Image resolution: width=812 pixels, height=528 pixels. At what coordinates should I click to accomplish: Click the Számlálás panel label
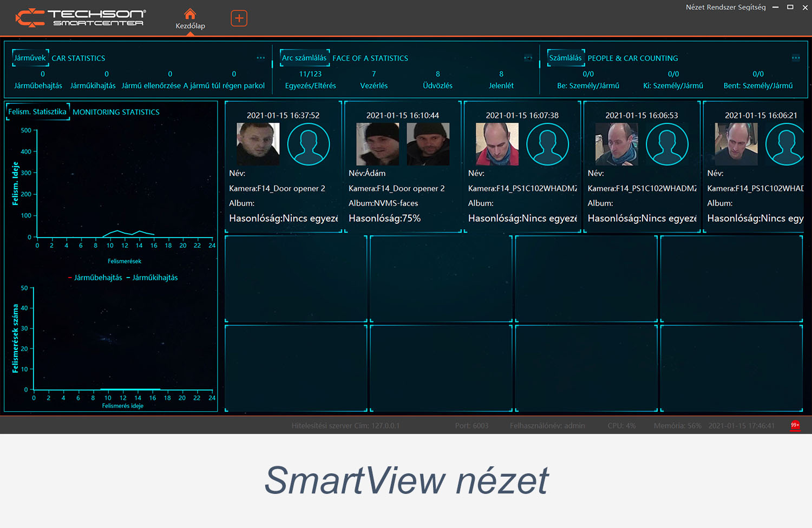(565, 58)
